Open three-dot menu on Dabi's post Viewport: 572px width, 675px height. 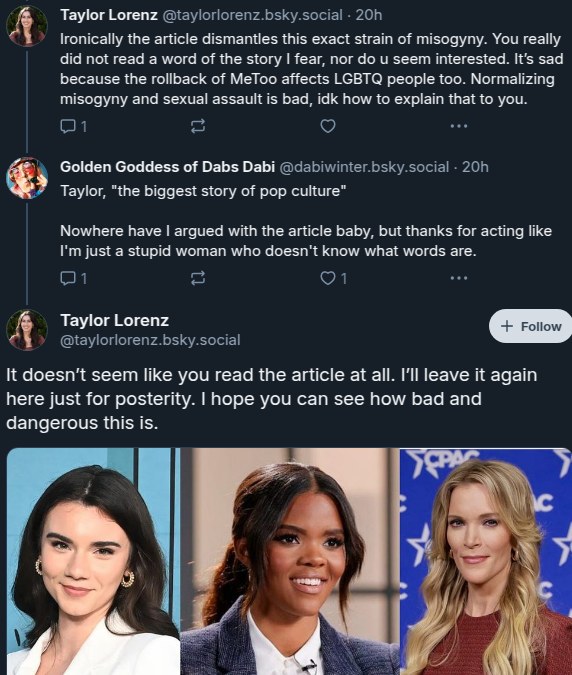pos(459,278)
